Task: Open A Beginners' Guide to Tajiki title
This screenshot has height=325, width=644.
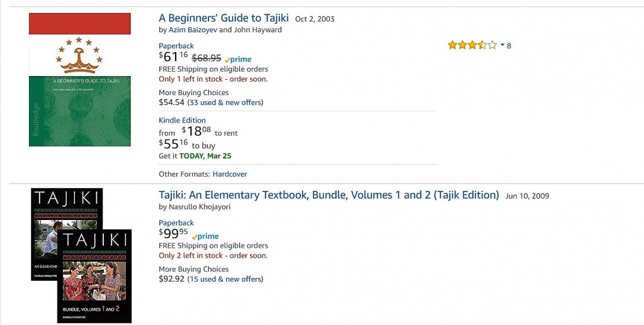Action: [223, 18]
